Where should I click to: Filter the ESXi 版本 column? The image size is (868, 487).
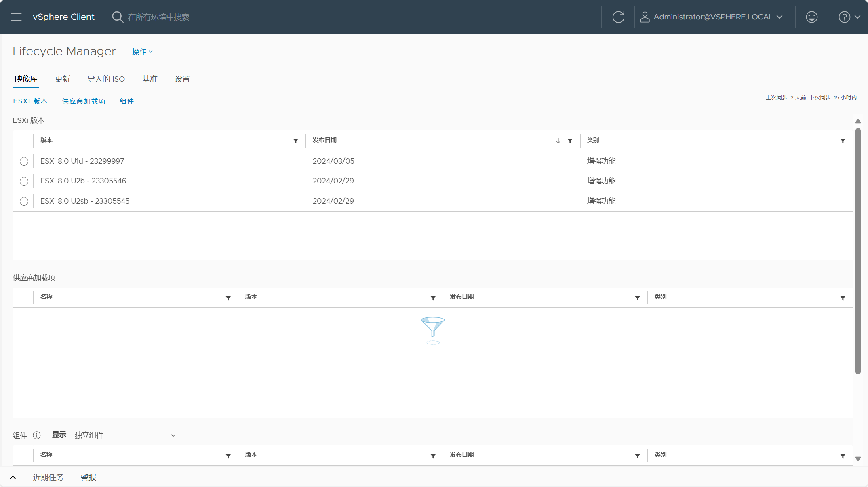(296, 141)
